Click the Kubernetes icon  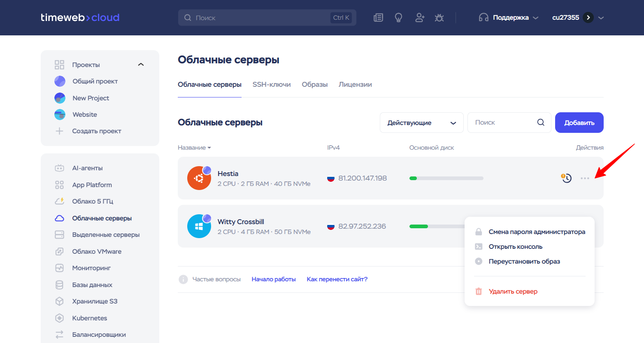point(60,318)
